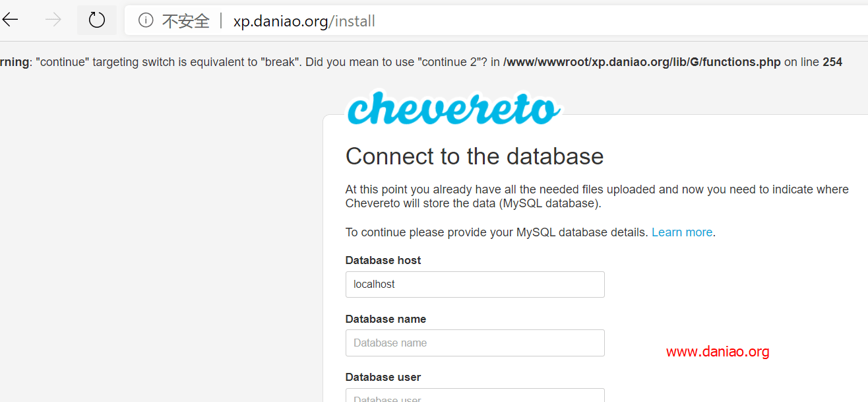Click the "To continue please provide" sentence
This screenshot has height=402, width=868.
(x=497, y=232)
